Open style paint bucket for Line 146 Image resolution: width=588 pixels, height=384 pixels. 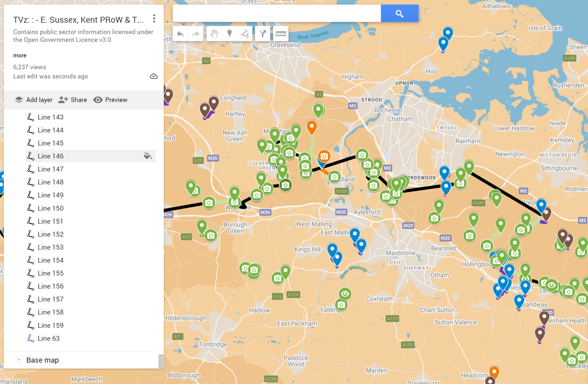(x=148, y=156)
